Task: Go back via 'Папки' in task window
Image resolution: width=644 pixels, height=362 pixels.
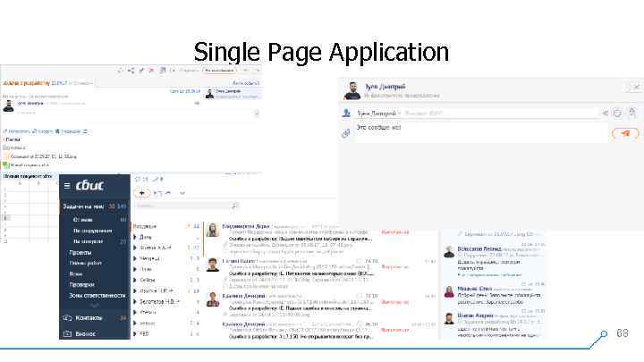Action: click(x=13, y=139)
